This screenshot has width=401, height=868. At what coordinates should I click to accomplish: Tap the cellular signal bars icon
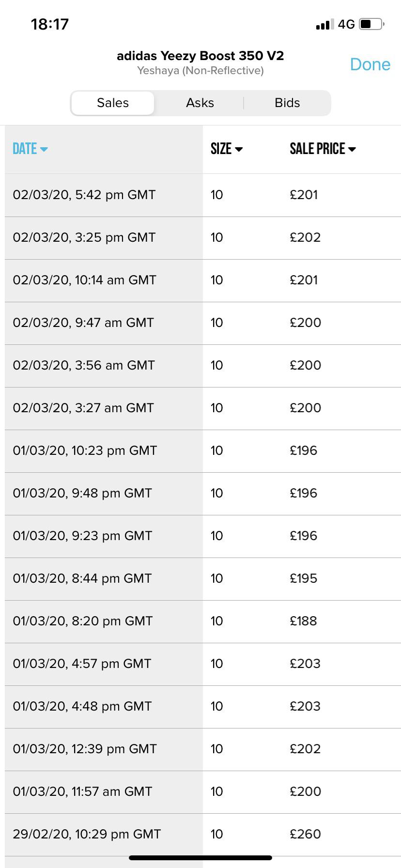[324, 24]
